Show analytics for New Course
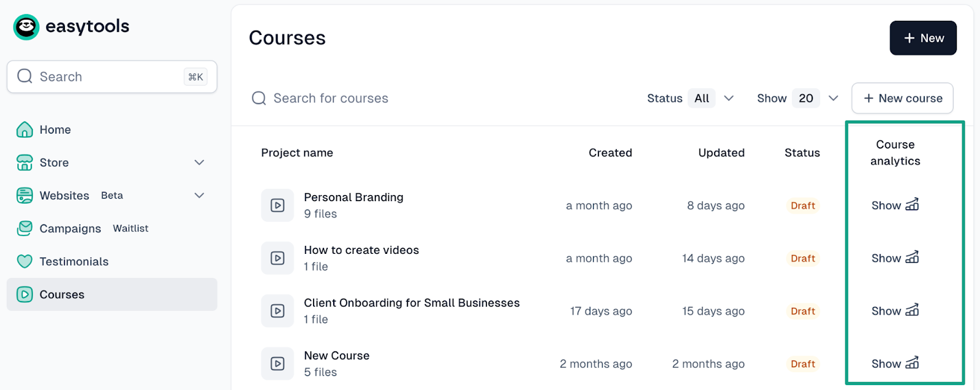 895,364
